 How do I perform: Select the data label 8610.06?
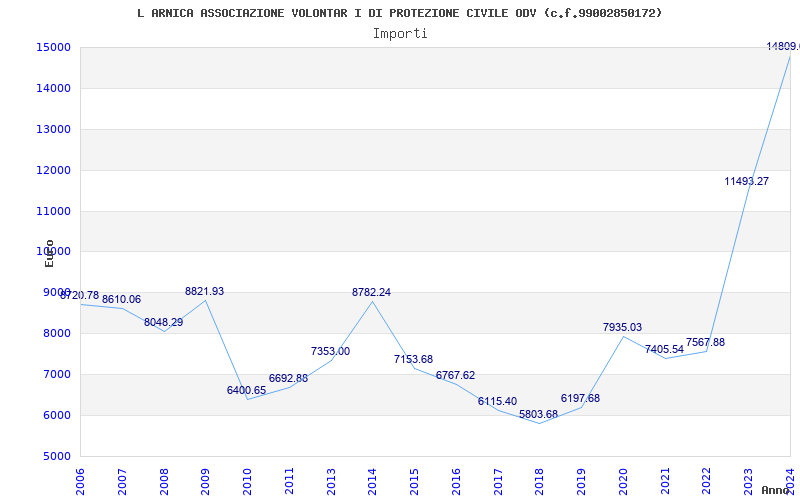pyautogui.click(x=121, y=299)
